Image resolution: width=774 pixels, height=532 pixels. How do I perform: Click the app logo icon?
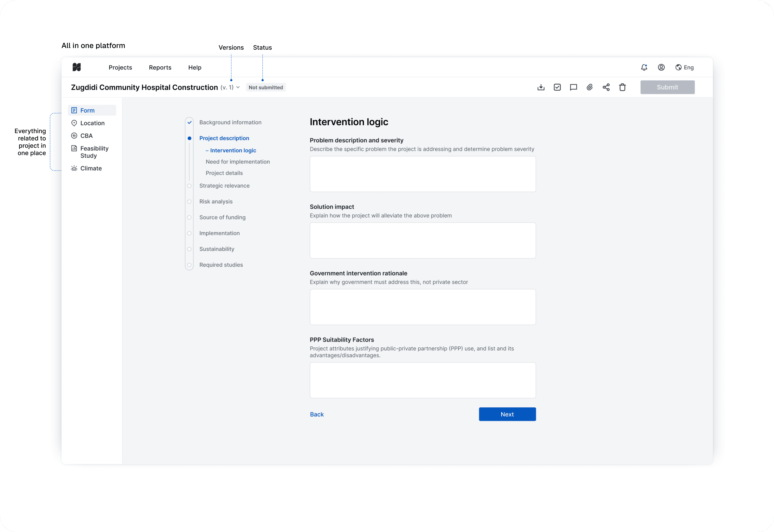[77, 67]
